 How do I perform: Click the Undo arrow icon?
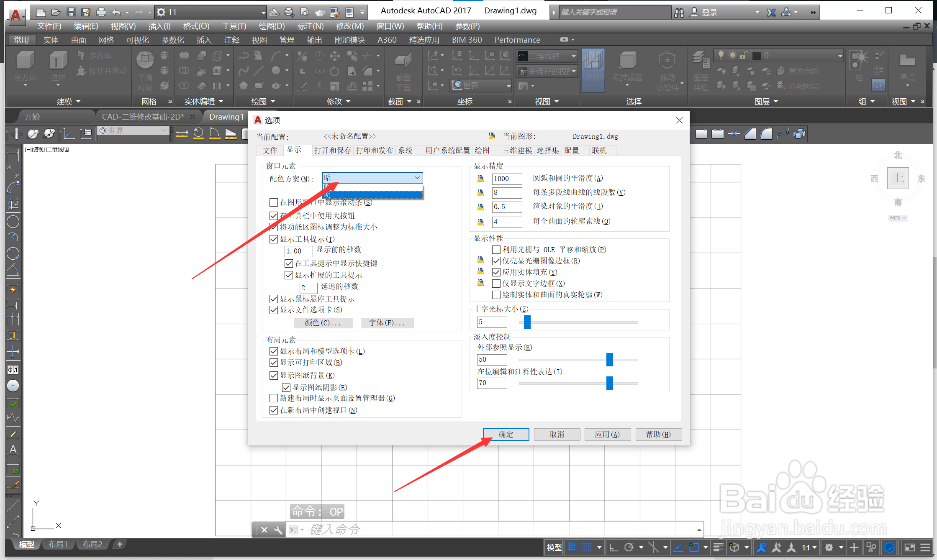point(116,12)
